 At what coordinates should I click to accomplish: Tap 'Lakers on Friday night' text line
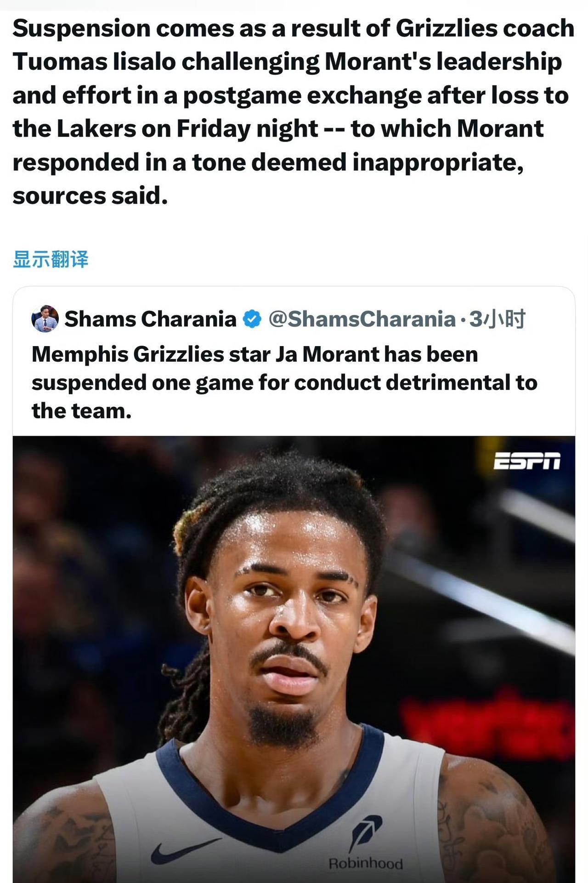[x=187, y=129]
